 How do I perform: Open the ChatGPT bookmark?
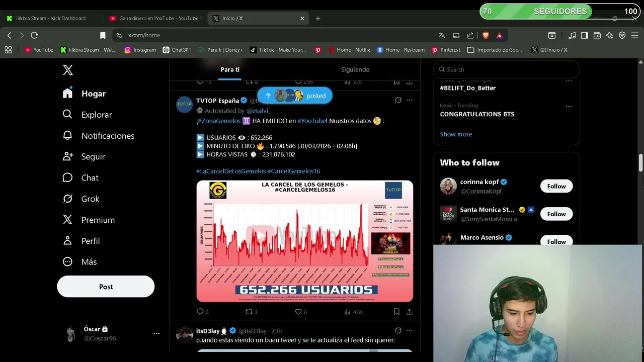pyautogui.click(x=177, y=50)
